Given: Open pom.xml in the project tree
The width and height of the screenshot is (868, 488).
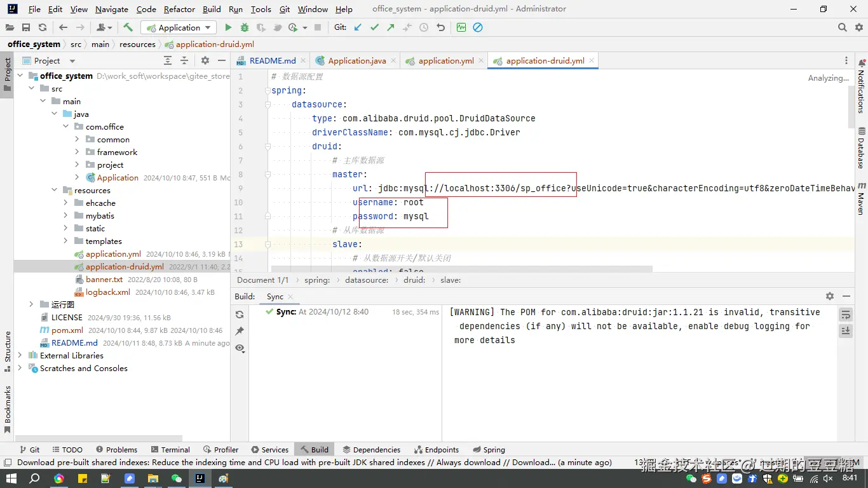Looking at the screenshot, I should tap(67, 330).
